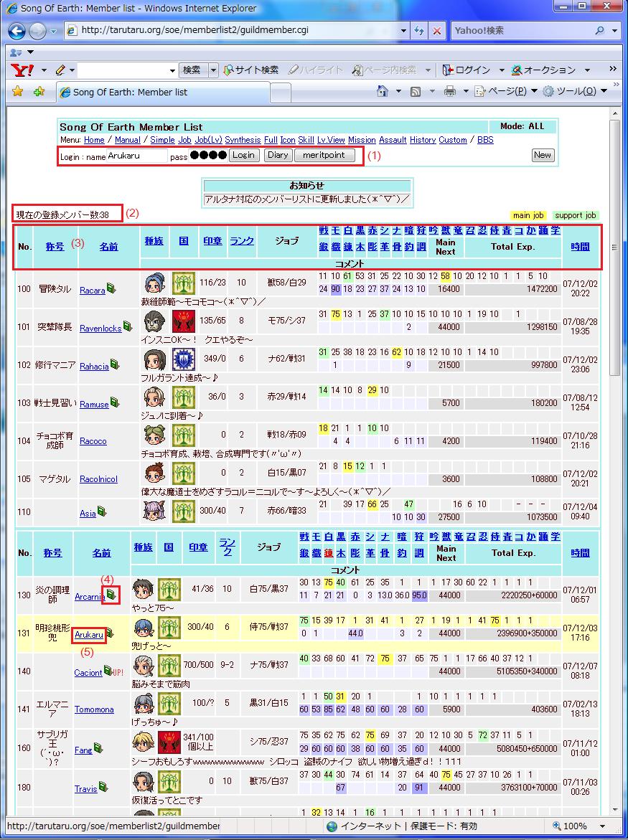Open the diary icon beside Racara
The height and width of the screenshot is (840, 628).
coord(111,288)
